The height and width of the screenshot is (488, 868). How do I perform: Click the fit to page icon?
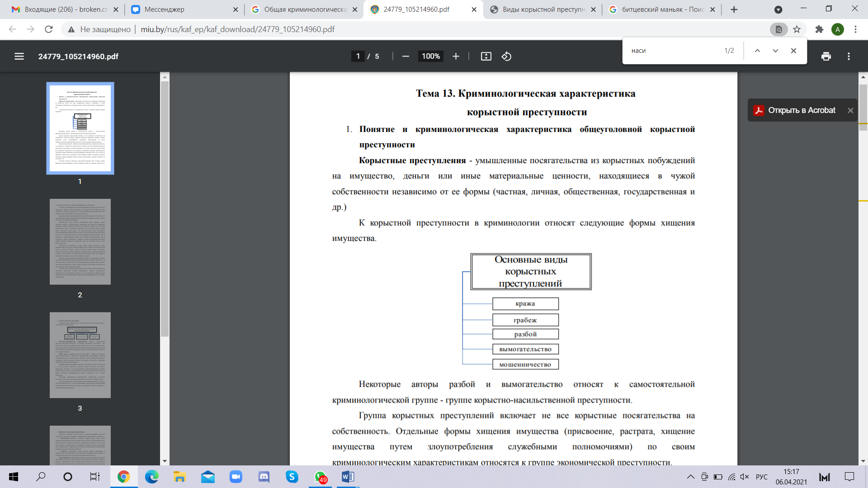click(x=486, y=56)
